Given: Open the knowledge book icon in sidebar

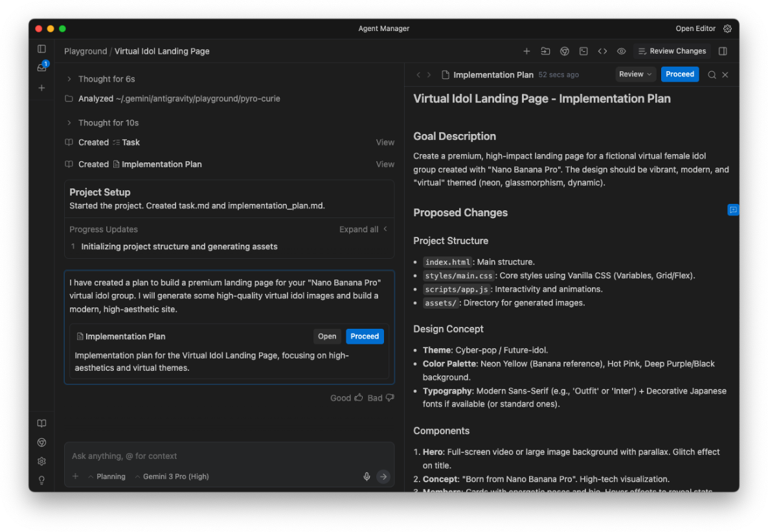Looking at the screenshot, I should pos(41,423).
